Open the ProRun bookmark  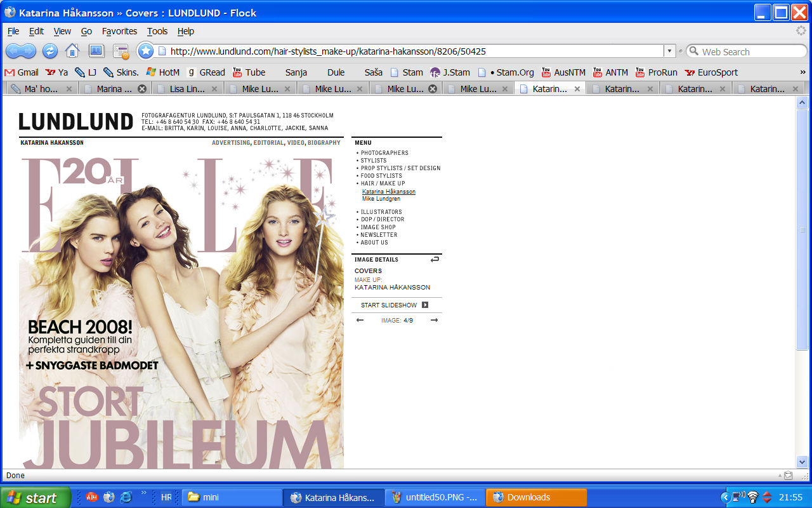click(x=656, y=72)
